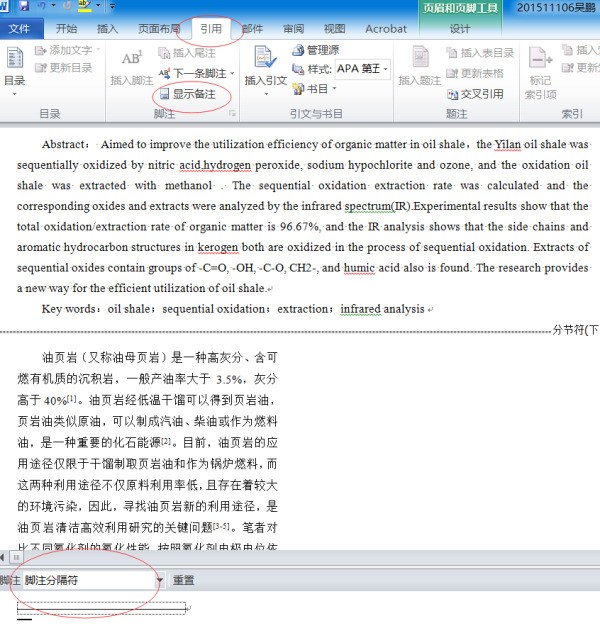Expand the 书目 dropdown arrow
Viewport: 600px width, 633px height.
(x=334, y=88)
